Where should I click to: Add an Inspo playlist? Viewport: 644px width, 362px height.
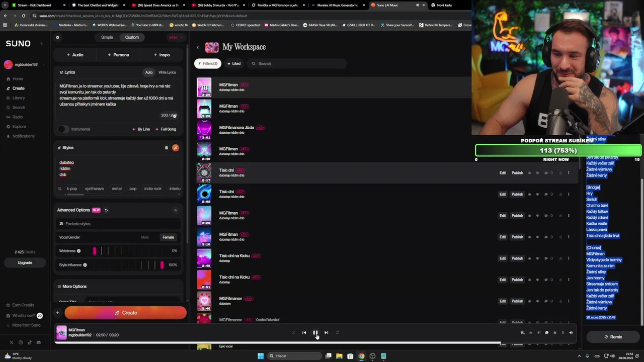tap(162, 55)
